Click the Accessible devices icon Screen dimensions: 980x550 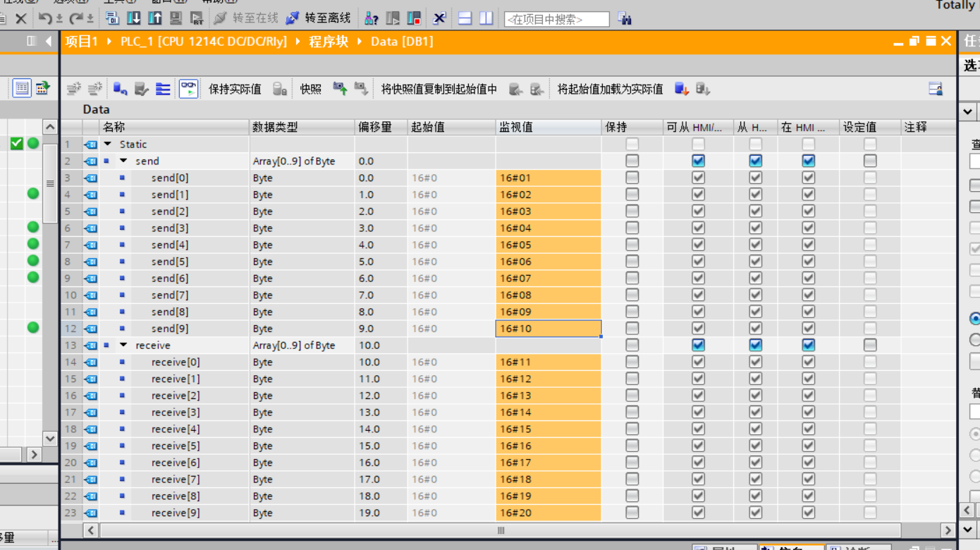click(x=372, y=18)
